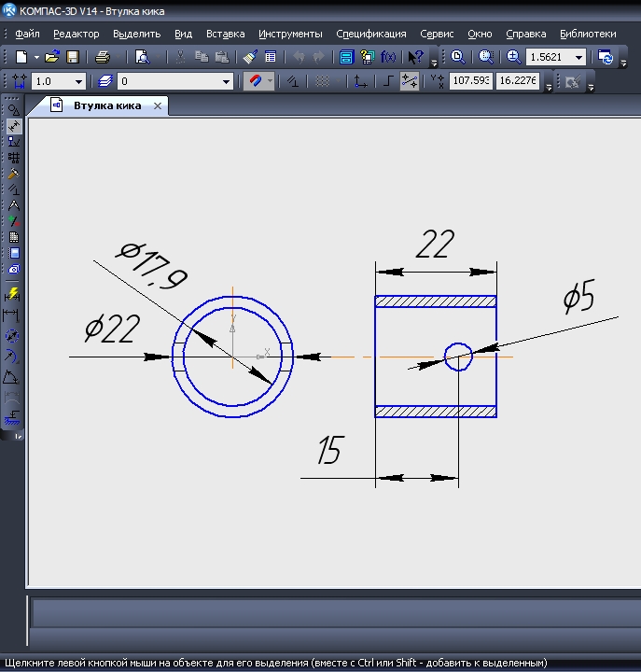Viewport: 641px width, 672px height.
Task: Toggle the grid display
Action: [x=322, y=81]
